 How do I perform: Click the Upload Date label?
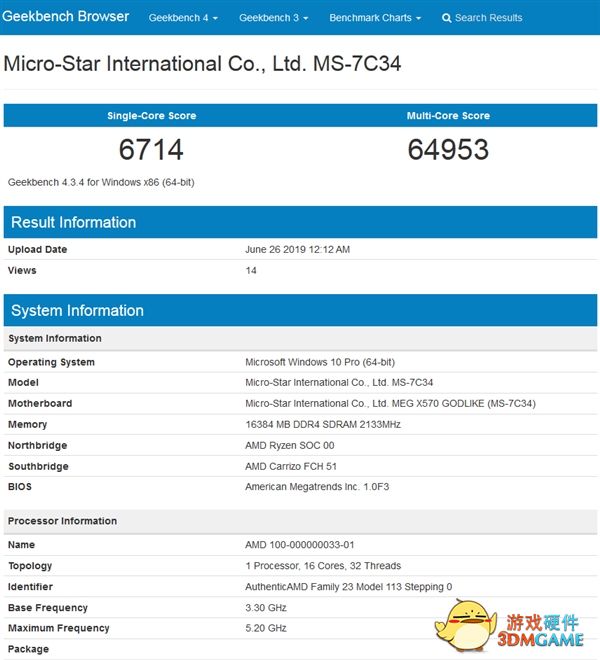pos(37,249)
